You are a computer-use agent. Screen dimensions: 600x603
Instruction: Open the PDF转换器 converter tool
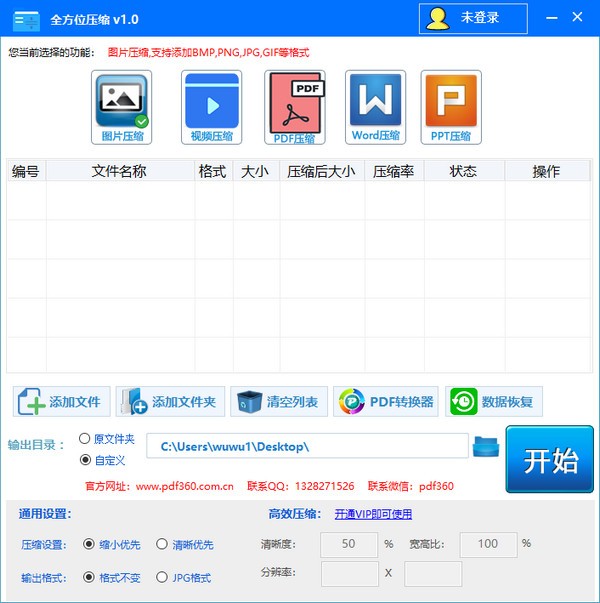[x=387, y=402]
